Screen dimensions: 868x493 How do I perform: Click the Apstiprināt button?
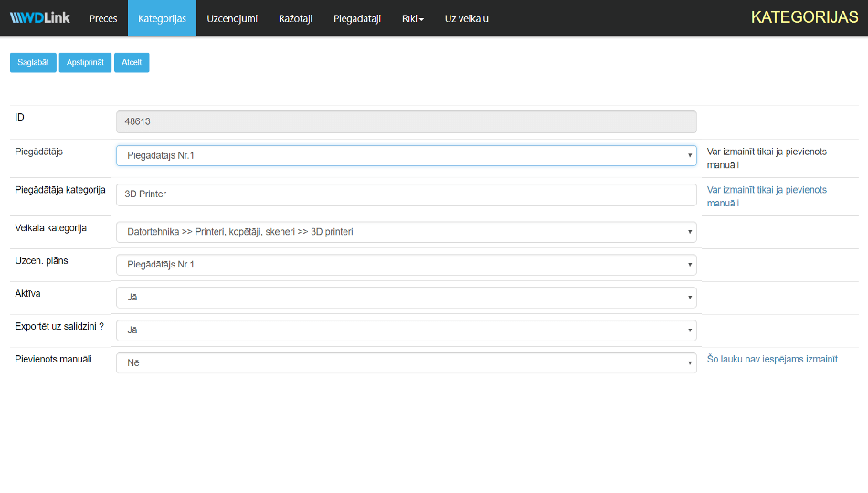pyautogui.click(x=85, y=62)
